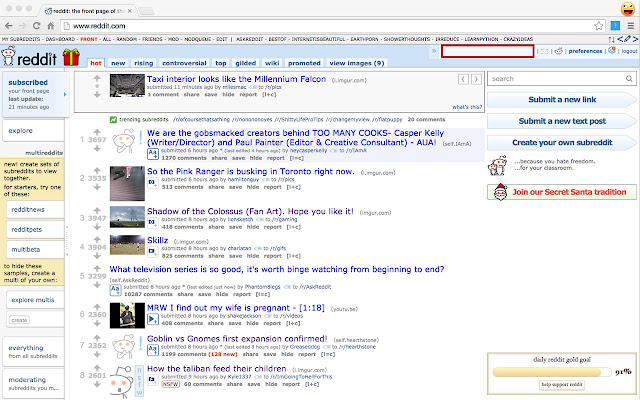This screenshot has height=400, width=640.
Task: Downvote the Pink Ranger busking post
Action: (97, 187)
